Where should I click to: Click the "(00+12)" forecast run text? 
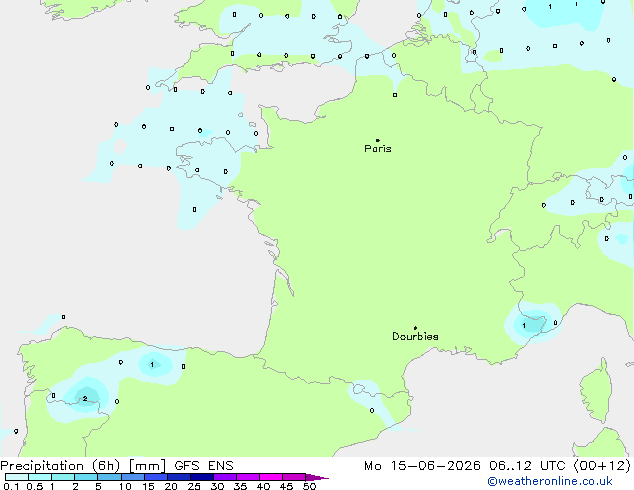[602, 466]
